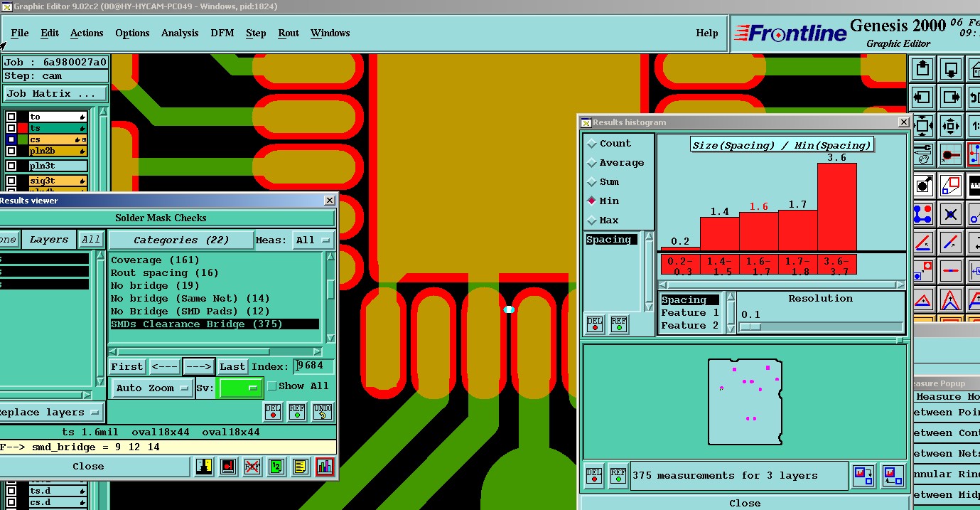Click the black and yellow silhouette icon
The width and height of the screenshot is (980, 510).
(x=204, y=467)
